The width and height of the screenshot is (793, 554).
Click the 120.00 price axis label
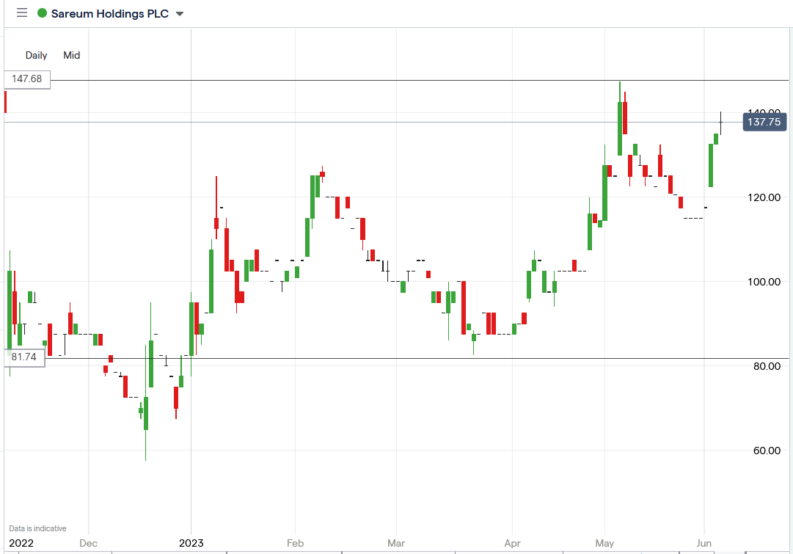pos(765,198)
